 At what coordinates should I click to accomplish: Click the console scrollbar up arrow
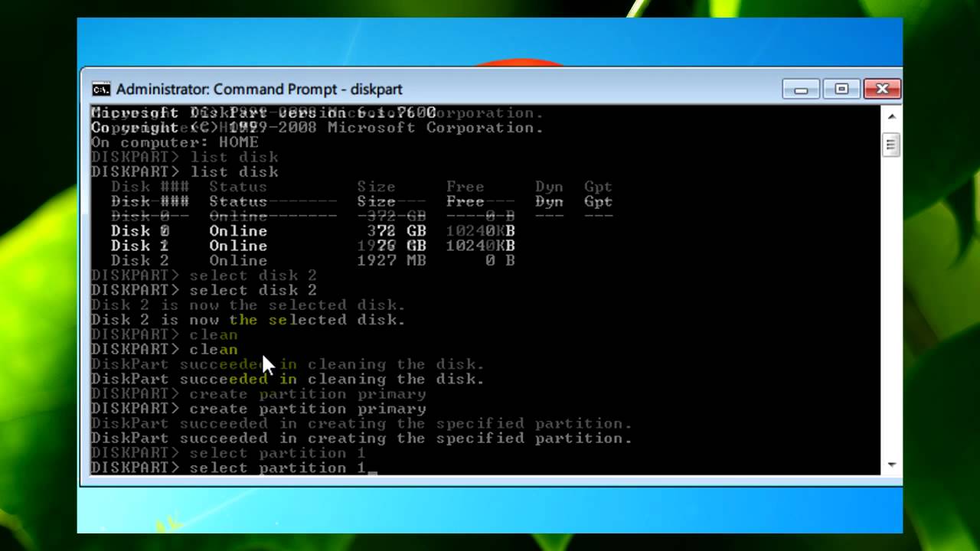coord(891,116)
